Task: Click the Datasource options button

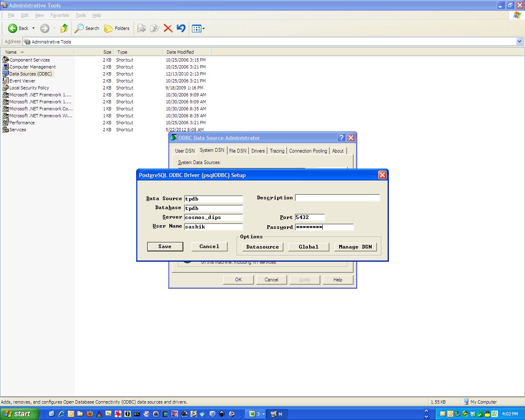Action: tap(262, 247)
